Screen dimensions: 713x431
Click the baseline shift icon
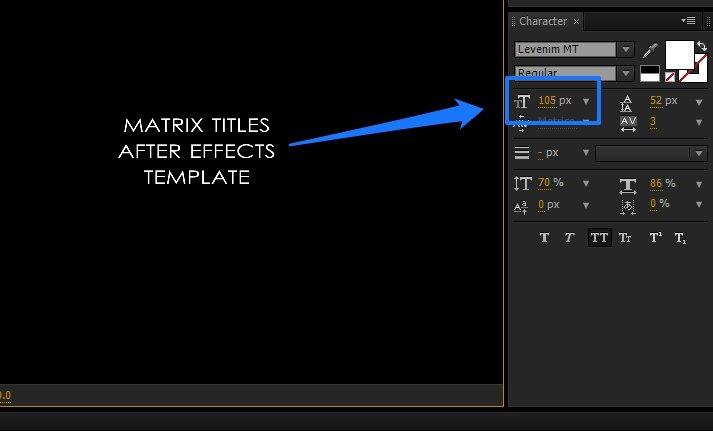(521, 207)
